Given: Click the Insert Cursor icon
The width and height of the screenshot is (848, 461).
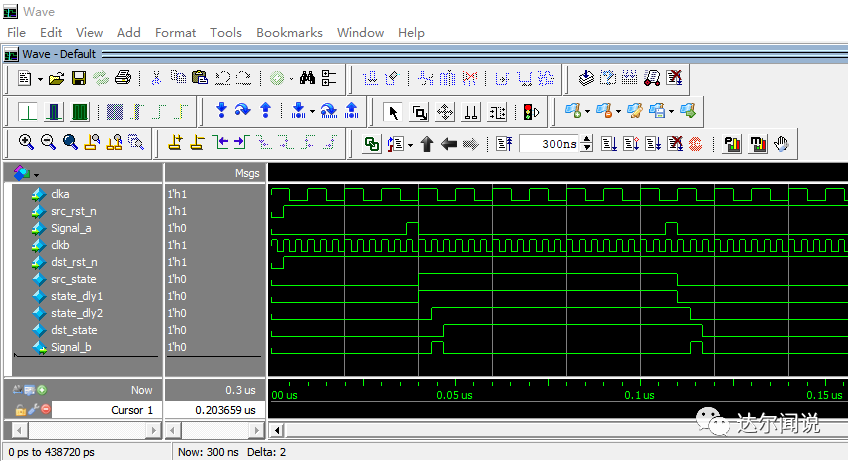Looking at the screenshot, I should point(175,143).
